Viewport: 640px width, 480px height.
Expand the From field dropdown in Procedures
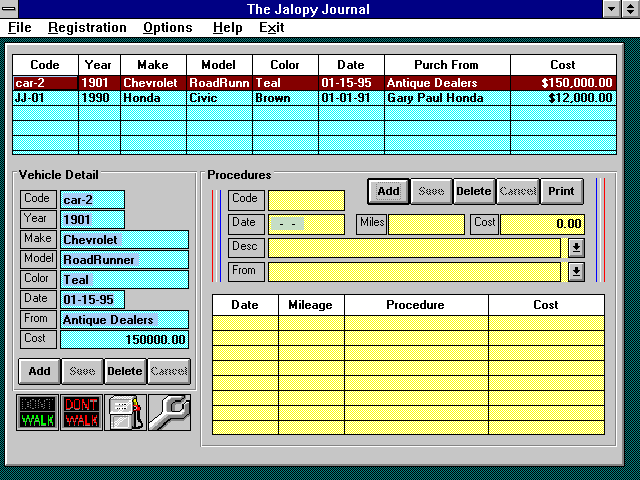click(576, 271)
